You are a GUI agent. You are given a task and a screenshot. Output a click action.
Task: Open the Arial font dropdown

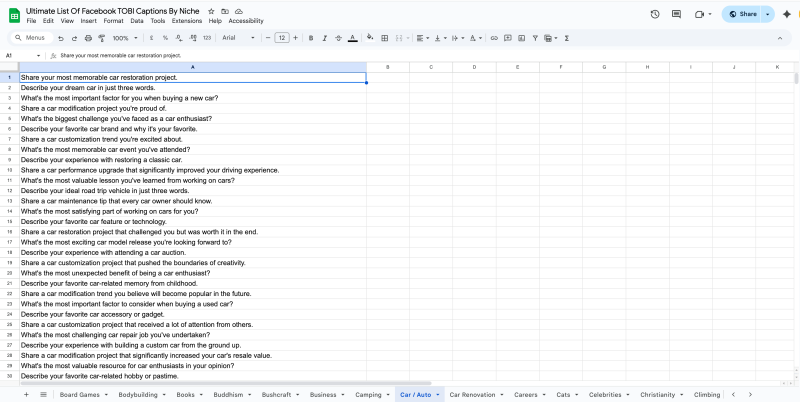tap(238, 38)
